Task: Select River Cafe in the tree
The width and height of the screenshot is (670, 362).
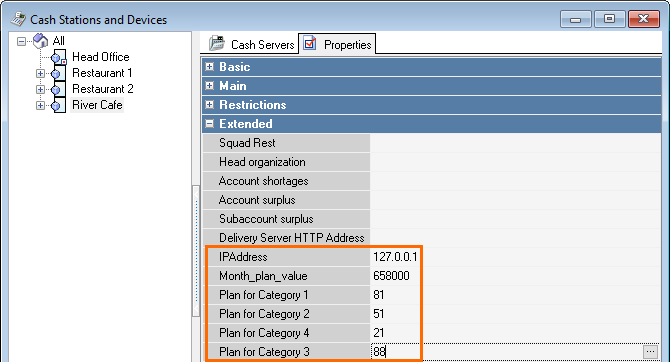Action: pyautogui.click(x=97, y=105)
